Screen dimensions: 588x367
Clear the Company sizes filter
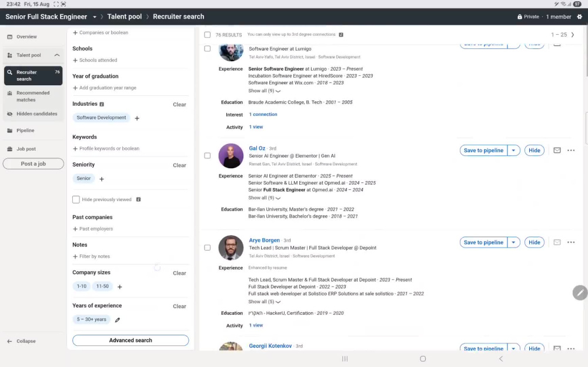(x=179, y=273)
